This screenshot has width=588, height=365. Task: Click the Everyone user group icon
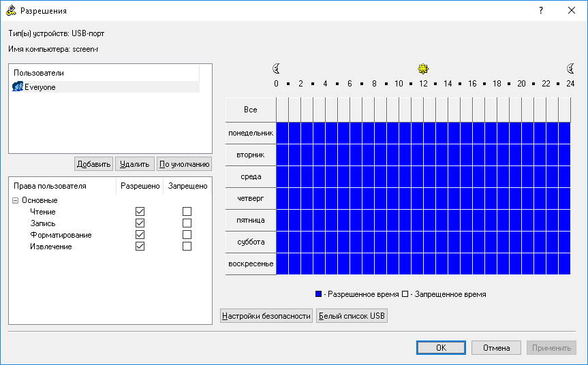pyautogui.click(x=18, y=87)
